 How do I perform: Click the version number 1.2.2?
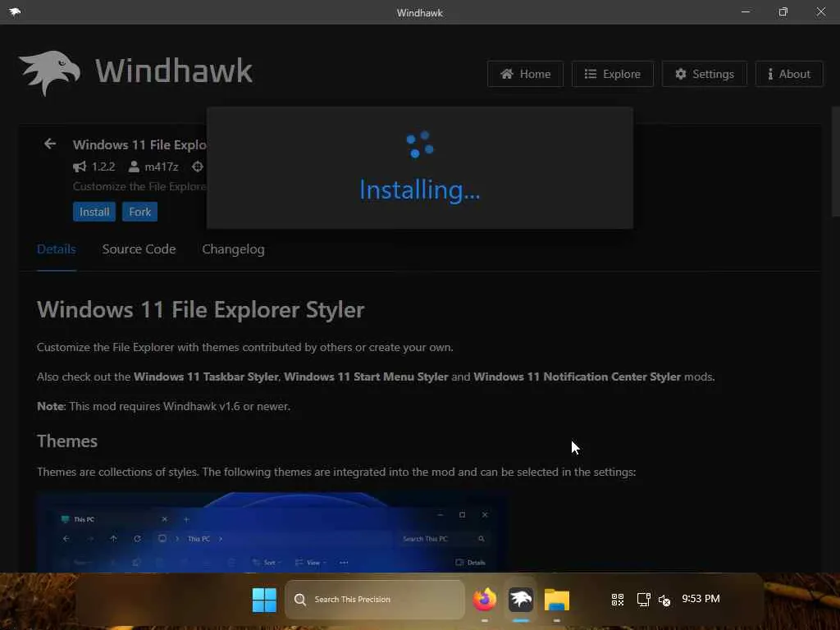coord(103,167)
